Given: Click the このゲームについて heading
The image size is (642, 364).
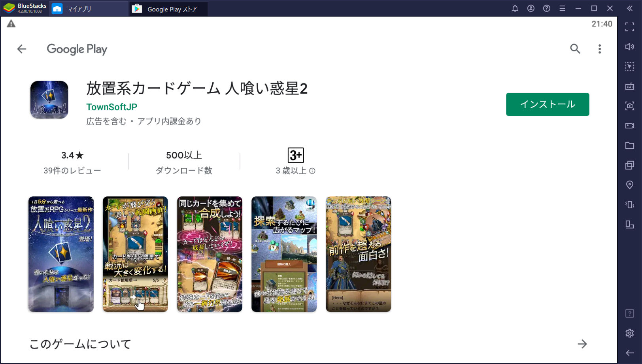Looking at the screenshot, I should click(x=80, y=344).
